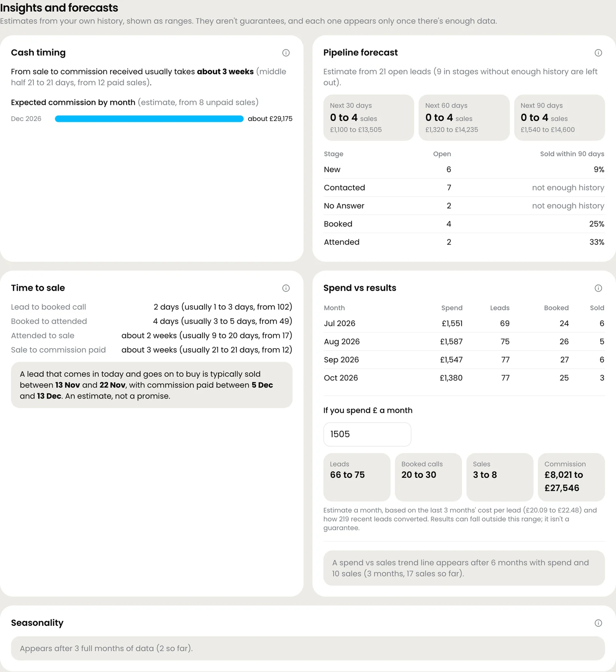Open the Pipeline forecast info icon
Screen dimensions: 616x672
(598, 53)
